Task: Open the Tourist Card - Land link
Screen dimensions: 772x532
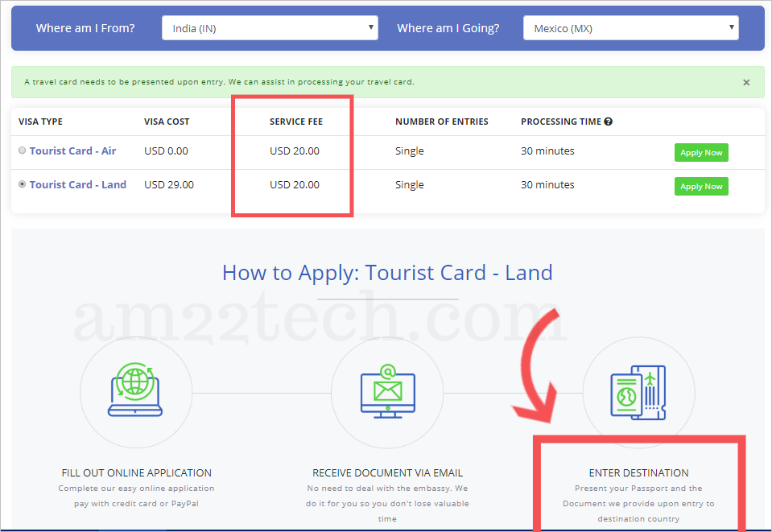Action: (77, 184)
